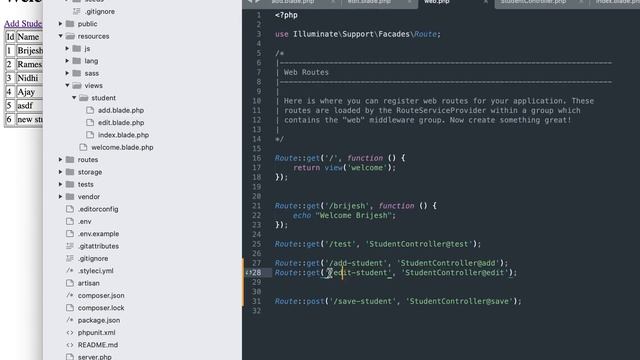640x360 pixels.
Task: Open .gitignore listed after .gitattributes
Action: (93, 258)
